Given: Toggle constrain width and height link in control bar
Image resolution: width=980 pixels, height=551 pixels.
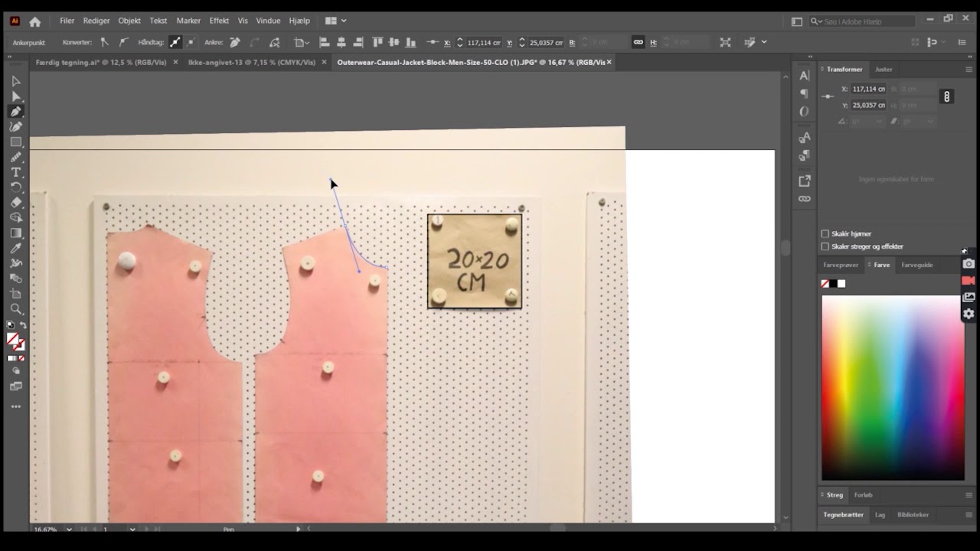Looking at the screenshot, I should (638, 42).
